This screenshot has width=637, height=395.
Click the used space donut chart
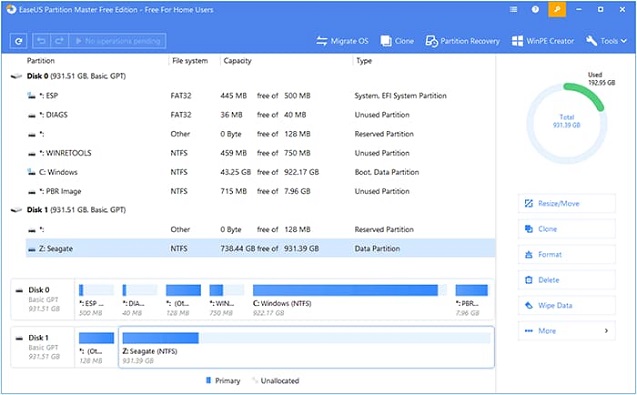[566, 123]
